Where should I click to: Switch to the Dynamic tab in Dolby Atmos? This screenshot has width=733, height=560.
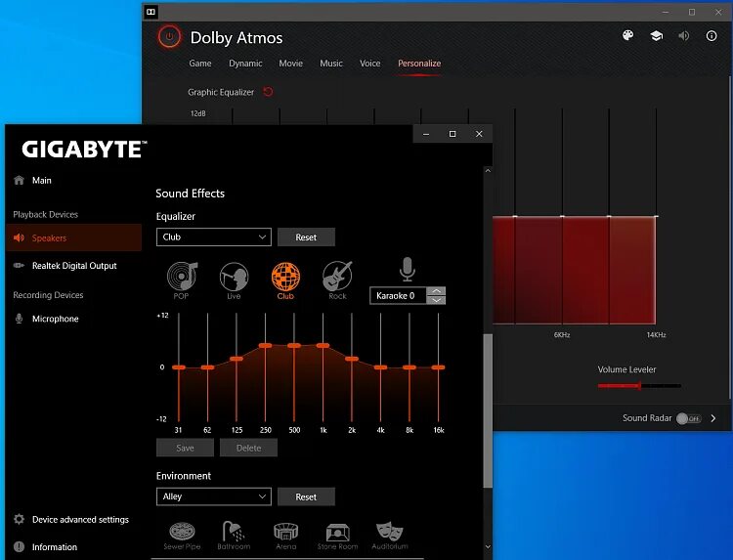[x=245, y=64]
